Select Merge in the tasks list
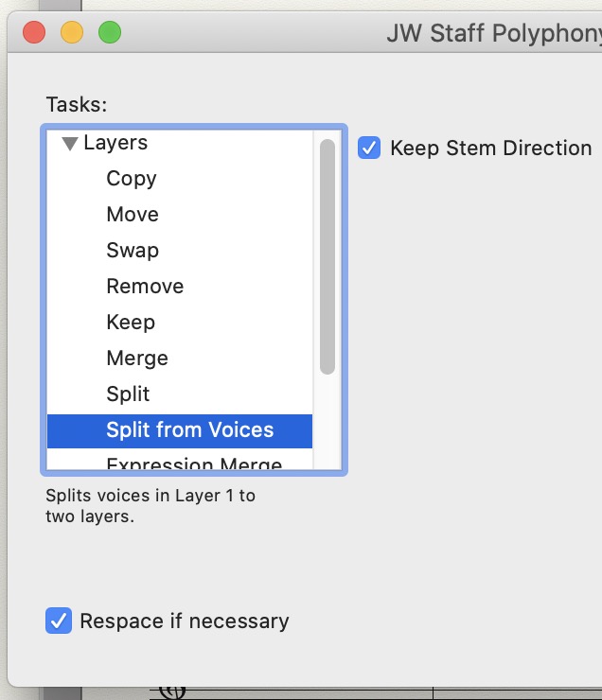The image size is (602, 700). coord(137,359)
